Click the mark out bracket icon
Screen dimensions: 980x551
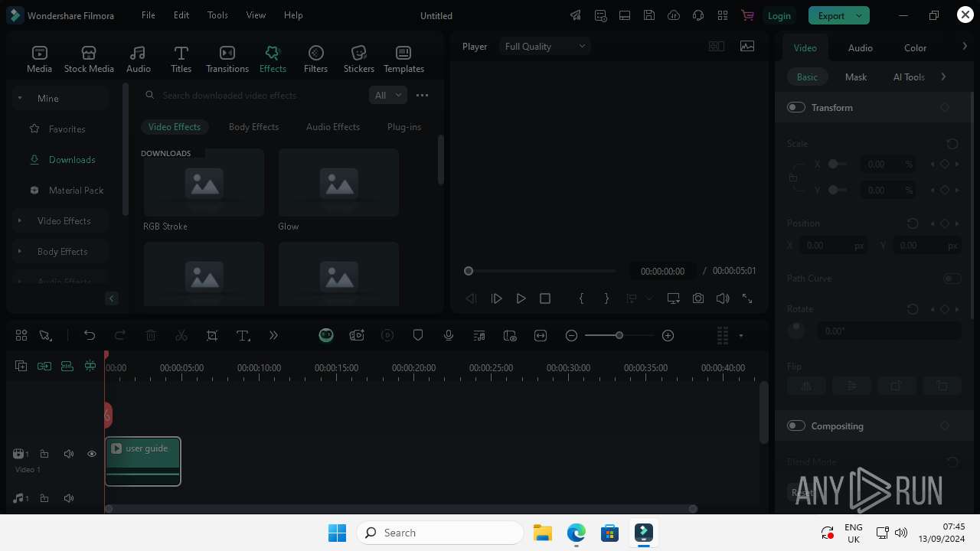(606, 298)
